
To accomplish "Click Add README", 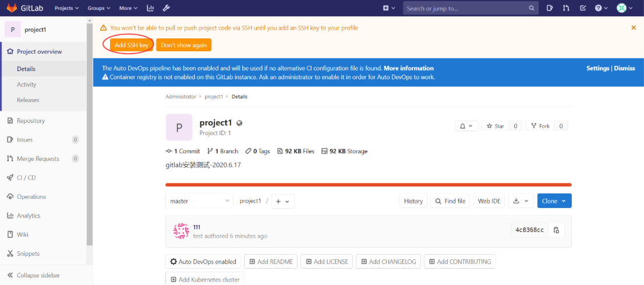I will point(271,262).
